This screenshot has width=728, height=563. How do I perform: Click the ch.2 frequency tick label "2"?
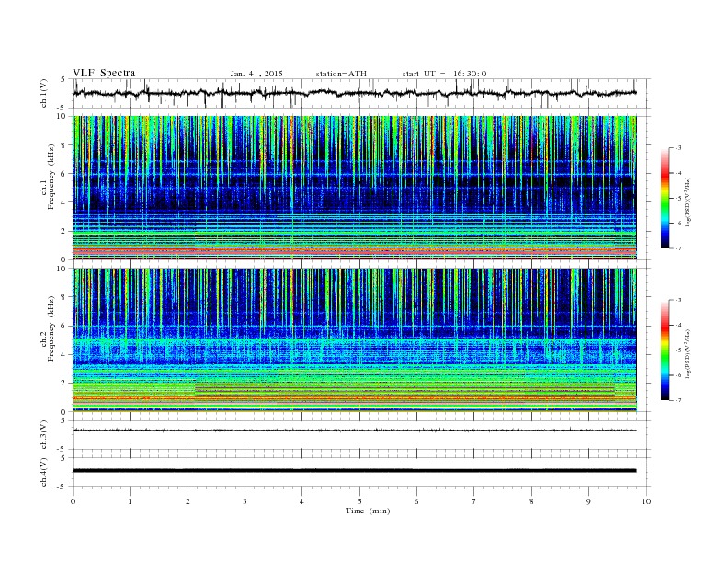coord(64,383)
